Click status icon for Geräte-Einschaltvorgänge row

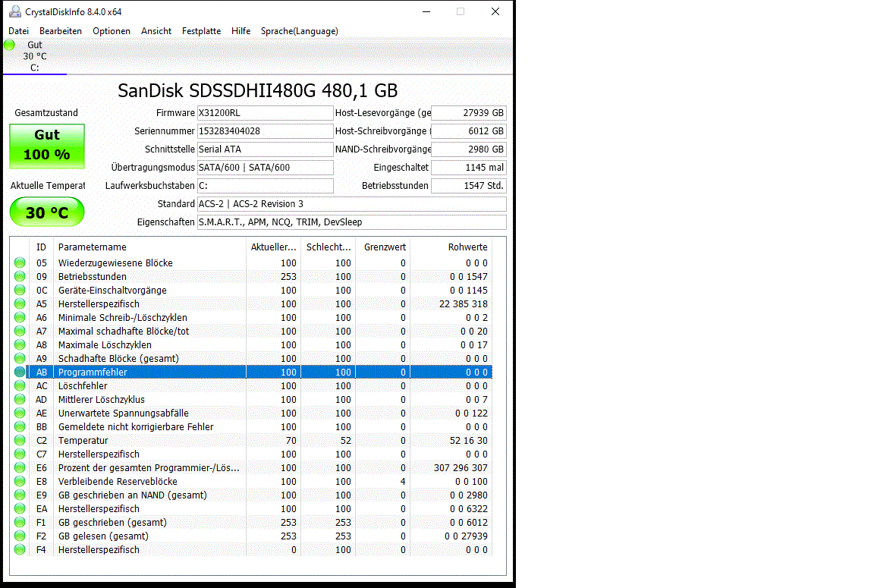[x=20, y=290]
